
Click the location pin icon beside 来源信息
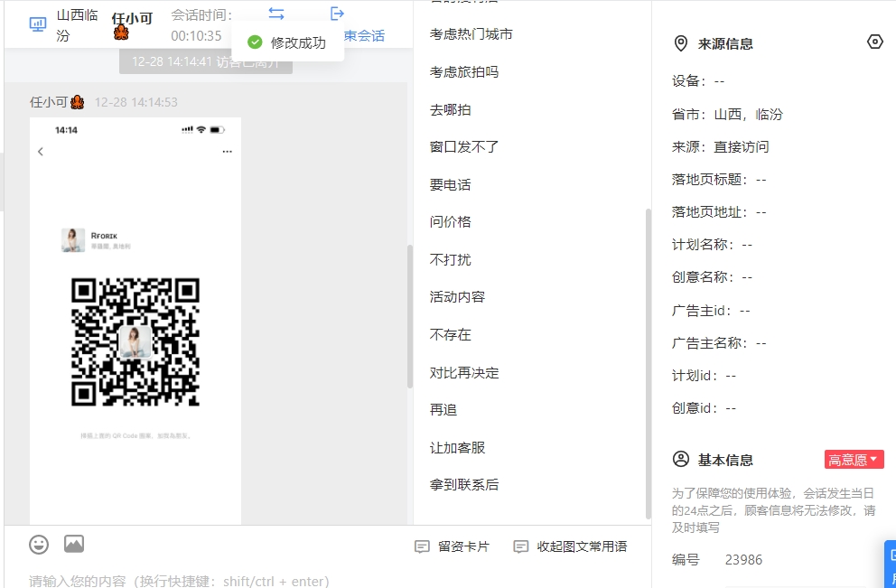pos(680,43)
